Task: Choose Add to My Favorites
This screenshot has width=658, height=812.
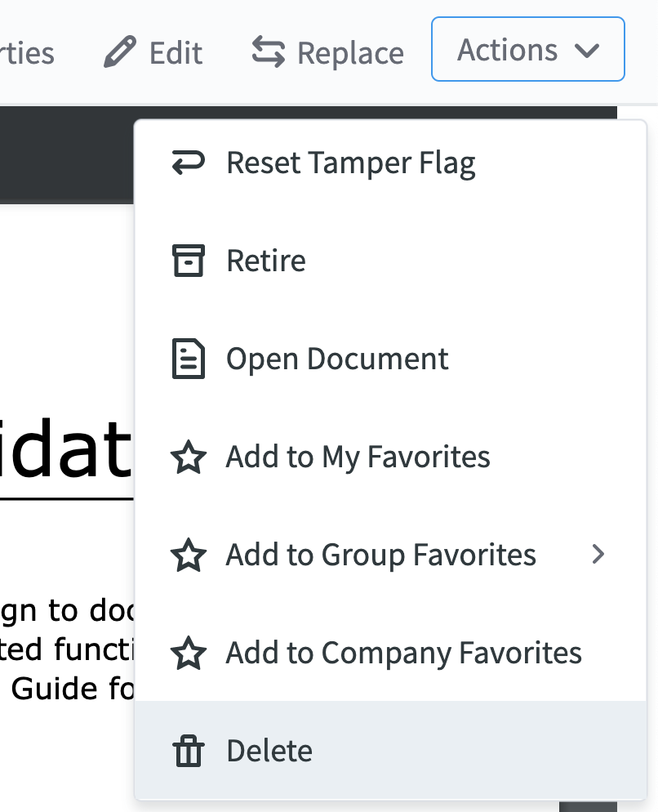Action: pyautogui.click(x=390, y=457)
